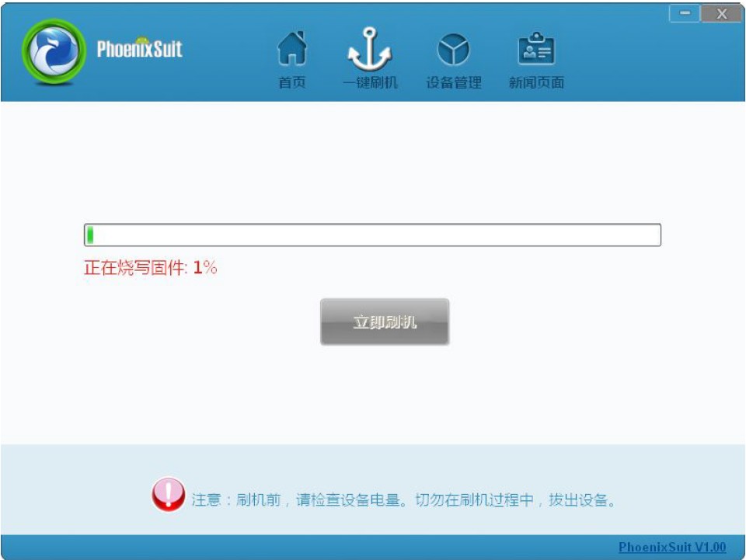Open the PhoenixSuit V1.00 link
The width and height of the screenshot is (746, 560).
(671, 547)
